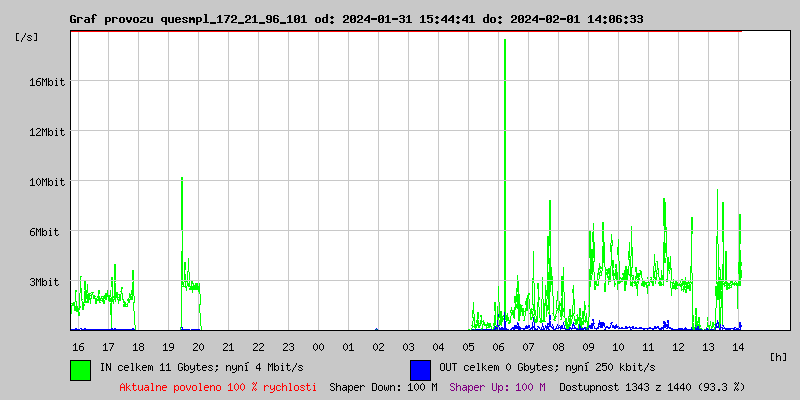Click the purple 'Shaper Up: 100 M' text
Viewport: 800px width, 400px height.
pyautogui.click(x=497, y=386)
